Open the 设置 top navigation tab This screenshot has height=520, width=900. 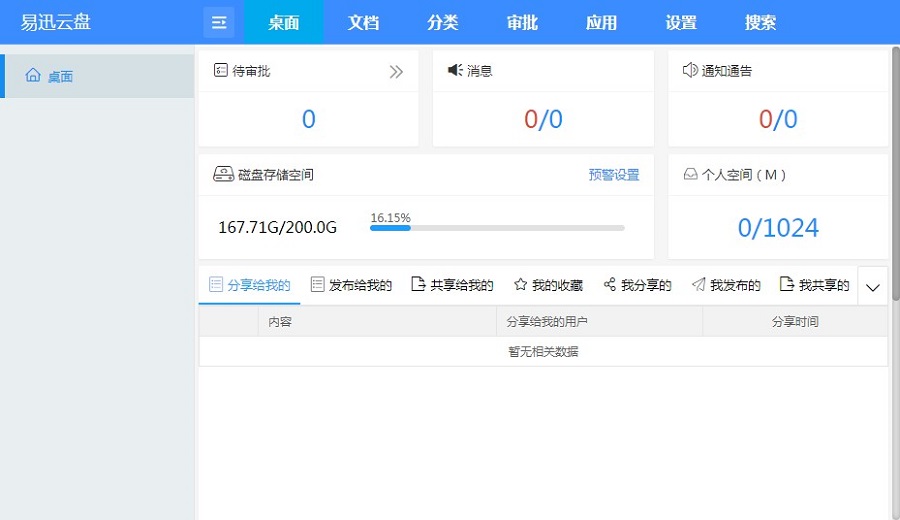[681, 22]
